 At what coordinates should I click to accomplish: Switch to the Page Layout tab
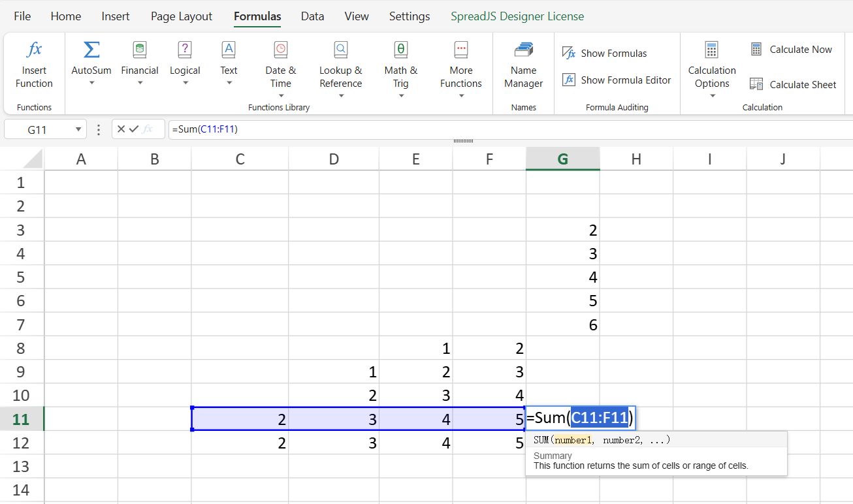pos(182,16)
